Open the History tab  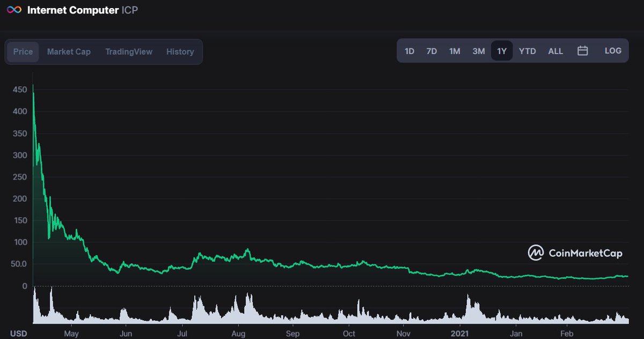[x=180, y=52]
